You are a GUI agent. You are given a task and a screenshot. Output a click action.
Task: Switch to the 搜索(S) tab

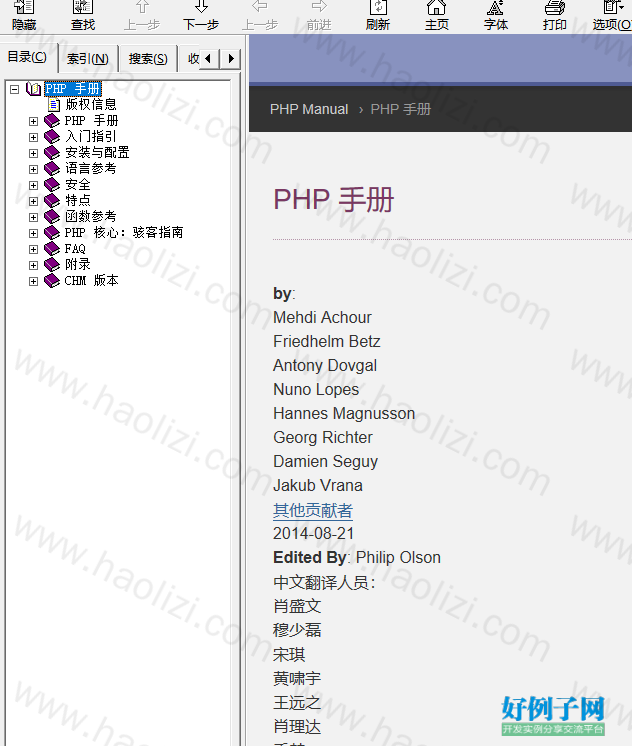click(x=148, y=59)
